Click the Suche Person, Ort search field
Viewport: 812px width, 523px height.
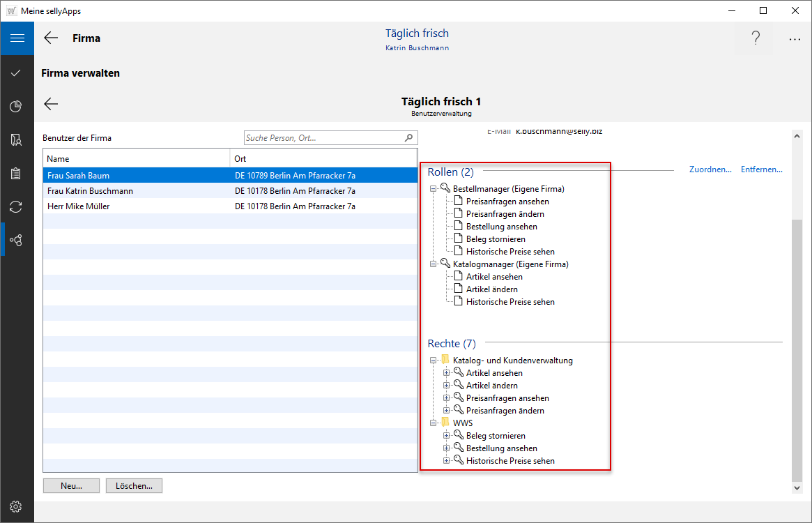coord(324,138)
